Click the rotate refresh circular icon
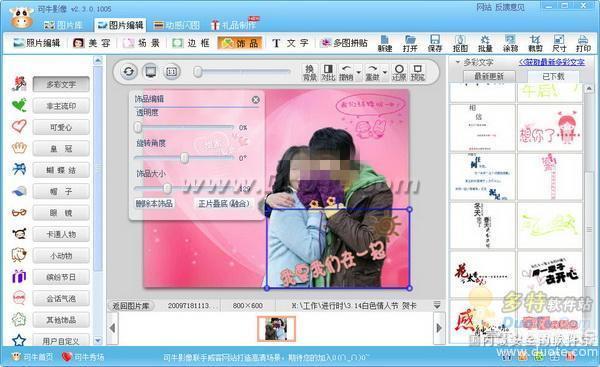Image resolution: width=600 pixels, height=367 pixels. click(x=129, y=72)
